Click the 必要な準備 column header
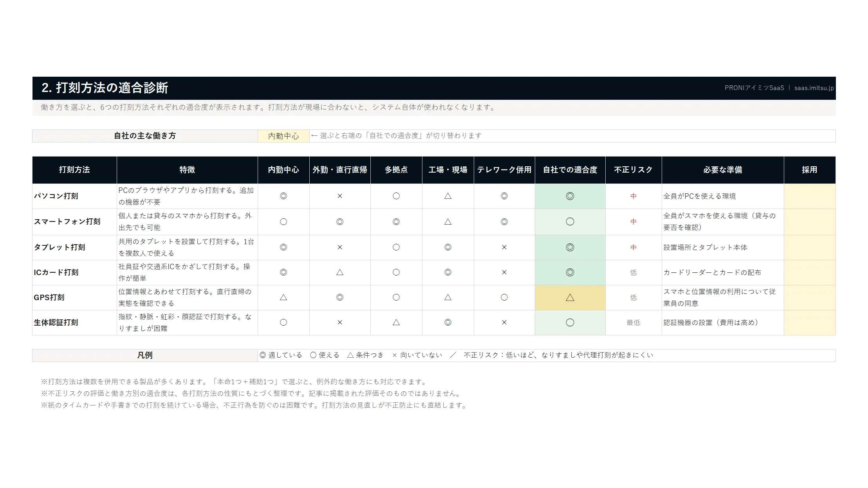This screenshot has width=868, height=488. (x=723, y=170)
